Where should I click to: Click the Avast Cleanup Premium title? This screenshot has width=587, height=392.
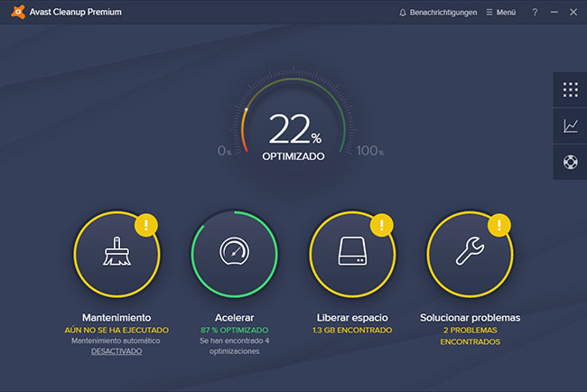pyautogui.click(x=76, y=12)
